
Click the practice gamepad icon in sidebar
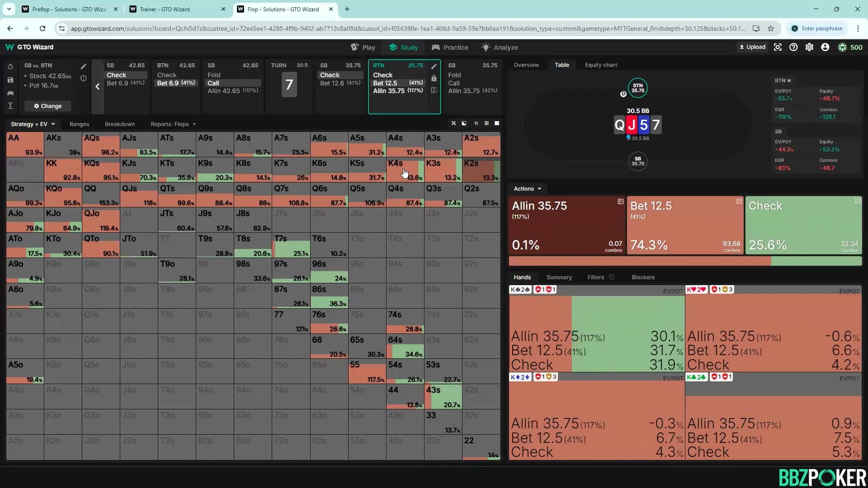pyautogui.click(x=10, y=94)
